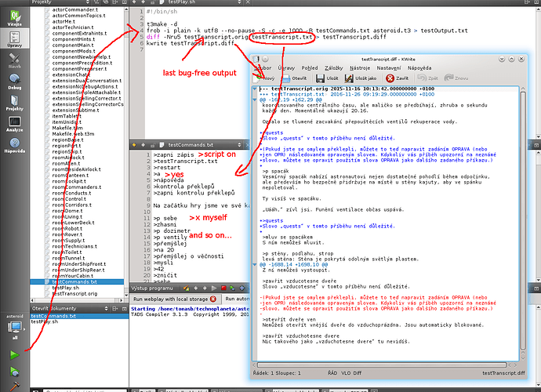Clear the Výstup programu output pane
Viewport: 541px width, 392px height.
coord(187,289)
